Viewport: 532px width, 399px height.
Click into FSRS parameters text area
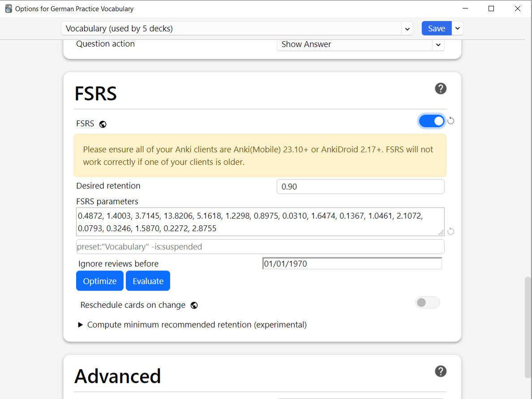coord(260,222)
